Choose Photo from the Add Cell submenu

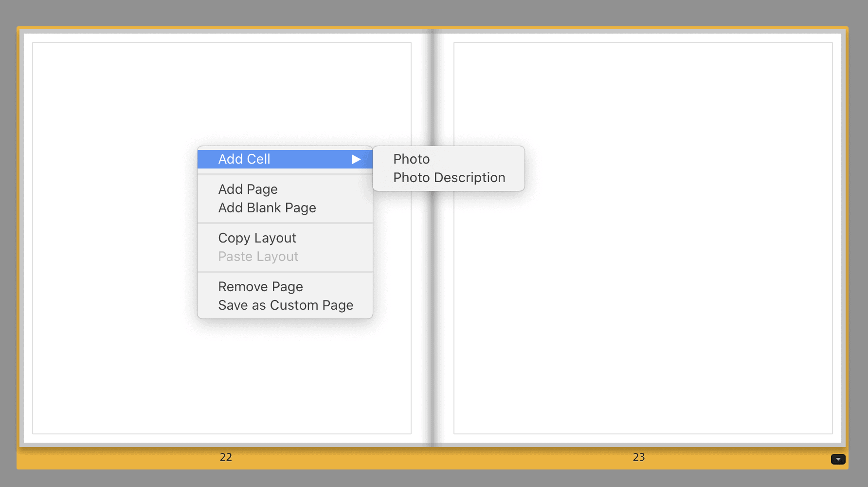click(x=411, y=159)
